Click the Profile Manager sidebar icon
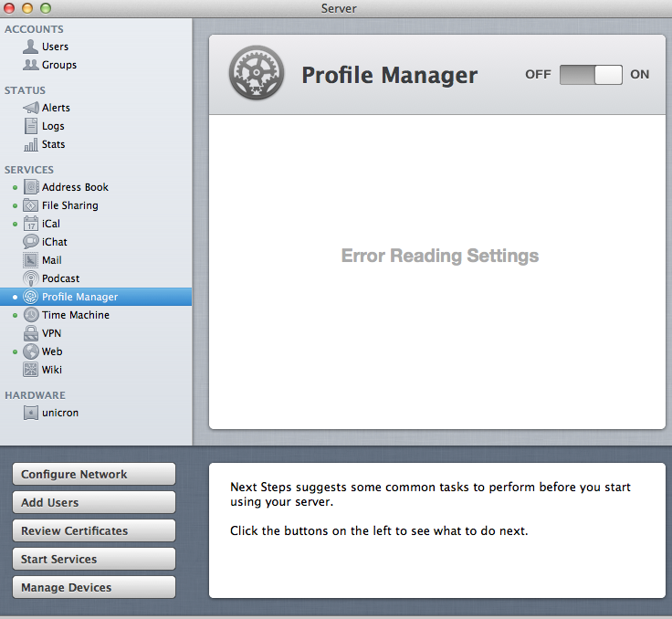Screen dimensions: 672x619 pos(30,297)
